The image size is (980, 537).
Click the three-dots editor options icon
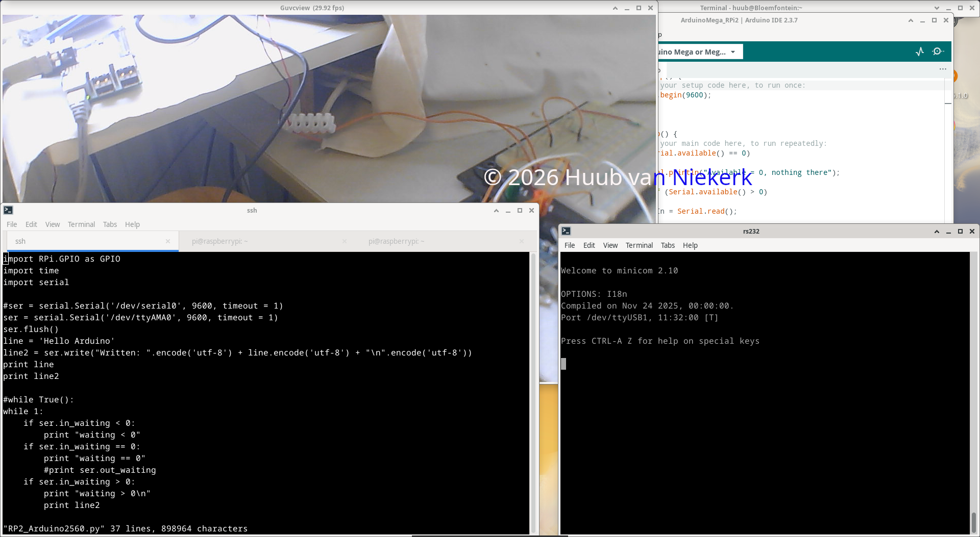(x=942, y=69)
